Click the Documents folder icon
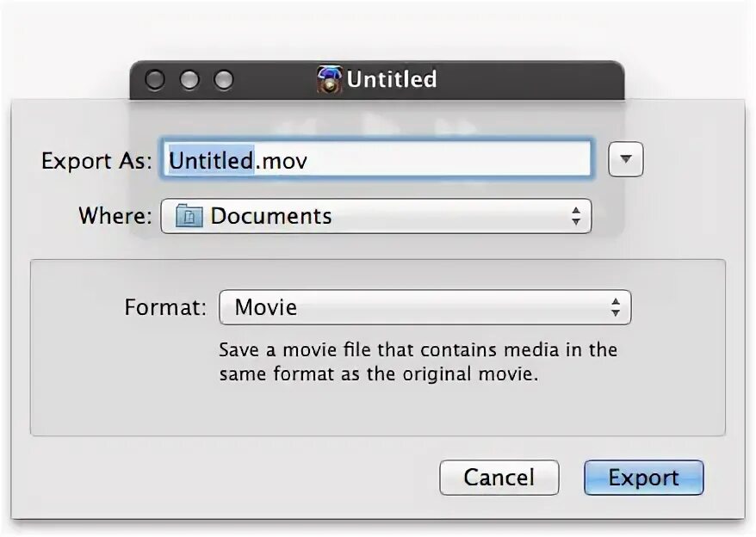Screen dimensions: 756x537 (x=189, y=216)
